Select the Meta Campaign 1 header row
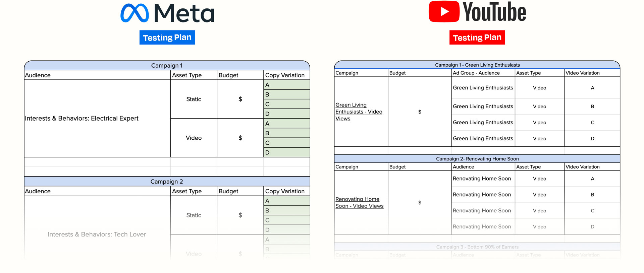This screenshot has width=644, height=273. point(167,66)
